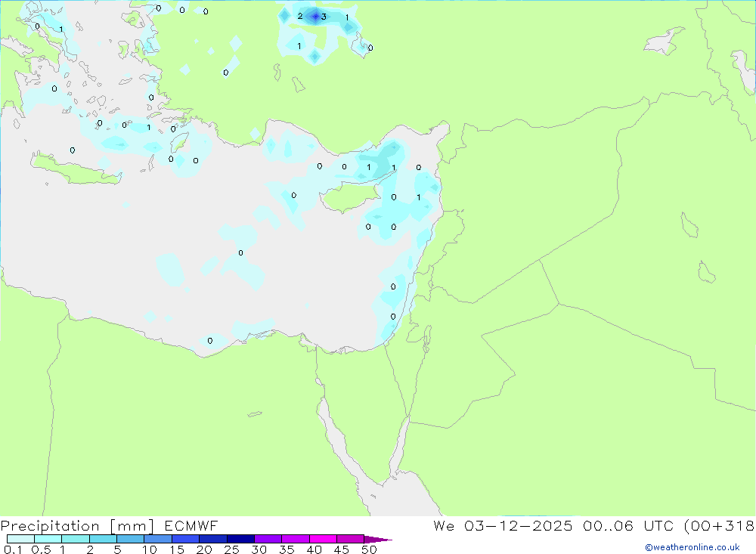
Task: Click the '3' precipitation value on map
Action: (324, 17)
